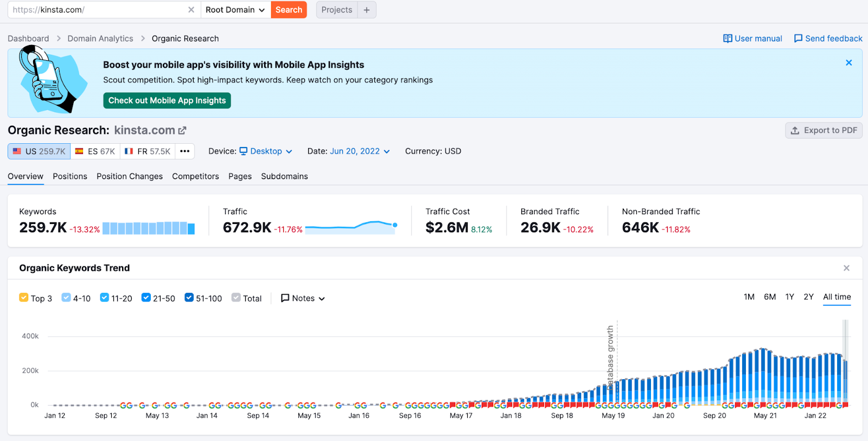Close the Organic Keywords Trend panel
Screen dimensions: 868x441
click(846, 268)
